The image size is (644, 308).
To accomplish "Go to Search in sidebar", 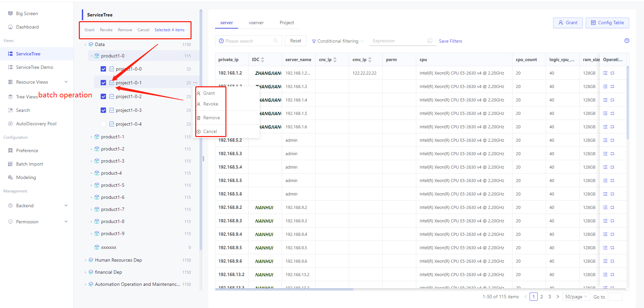I will (23, 110).
